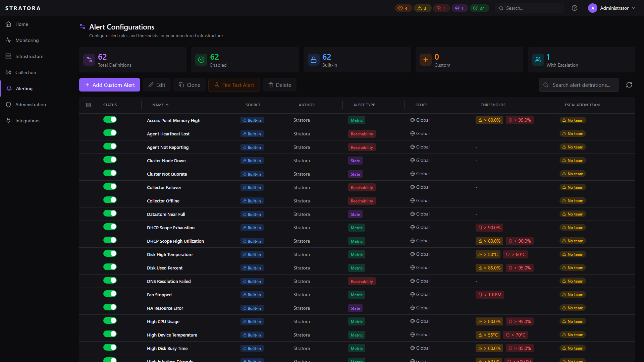Click the global Search field in top bar

529,8
